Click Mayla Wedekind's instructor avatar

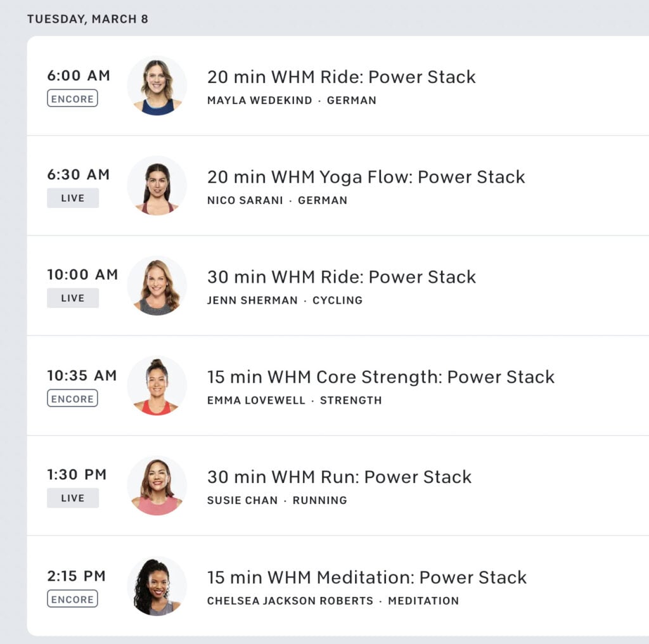(x=157, y=86)
